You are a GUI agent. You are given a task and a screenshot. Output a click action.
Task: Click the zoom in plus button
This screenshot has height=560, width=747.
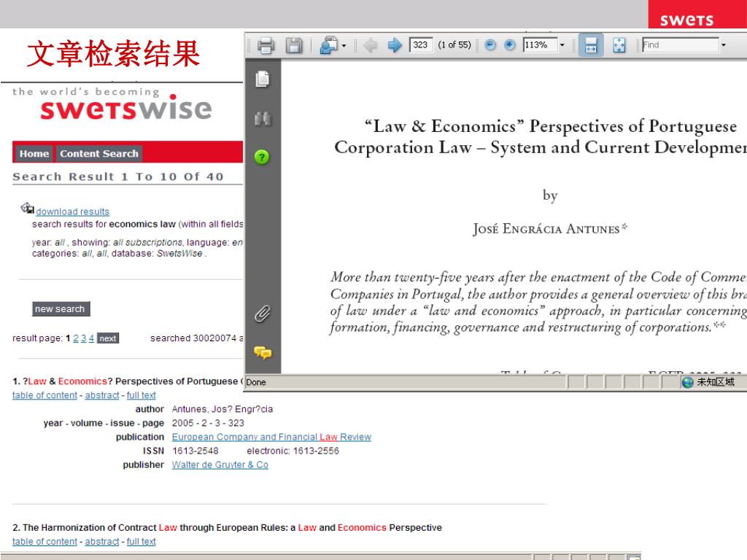point(510,45)
